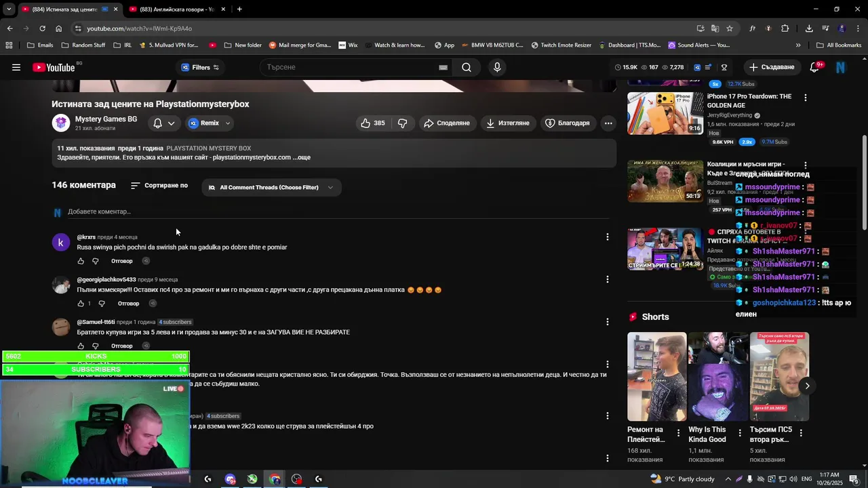Viewport: 868px width, 488px height.
Task: Go back with browser back arrow
Action: (x=9, y=28)
